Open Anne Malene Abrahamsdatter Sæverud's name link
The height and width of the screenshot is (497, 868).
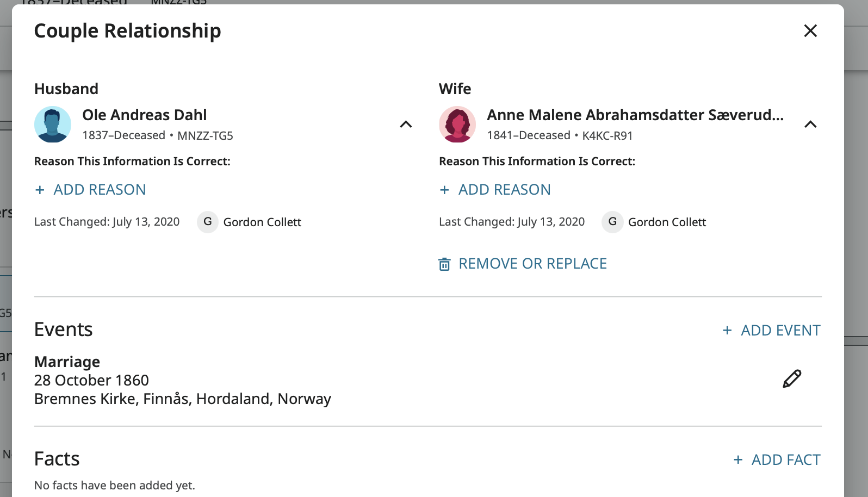(x=635, y=115)
